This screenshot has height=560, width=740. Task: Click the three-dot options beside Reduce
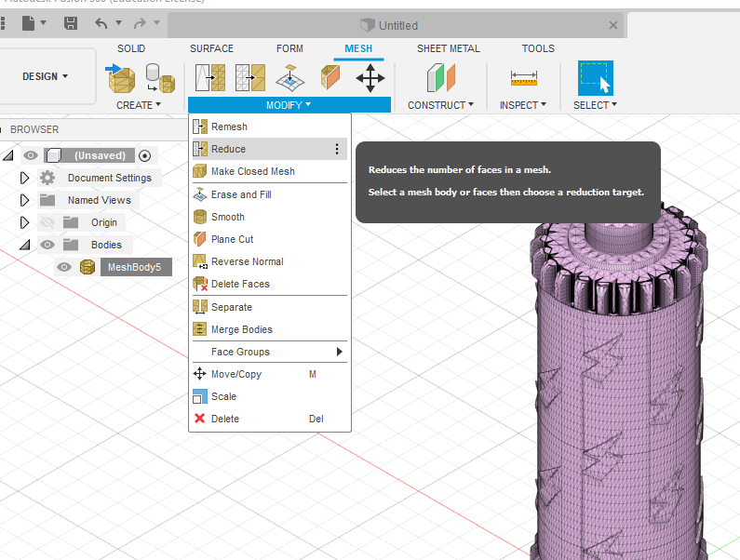pyautogui.click(x=337, y=149)
